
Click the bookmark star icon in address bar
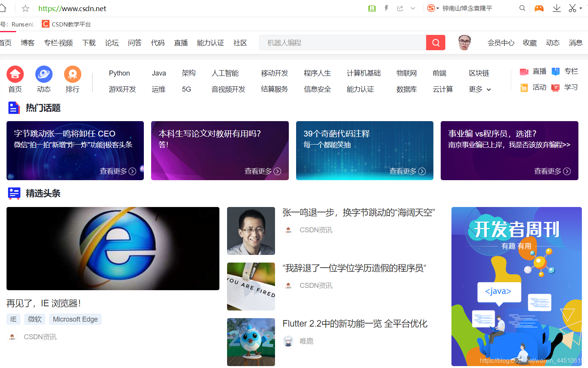pos(26,8)
